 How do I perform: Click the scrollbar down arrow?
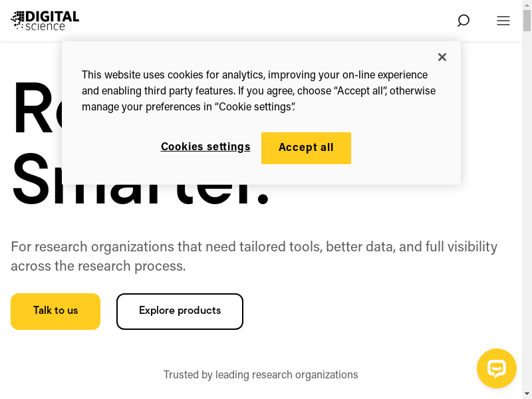[x=527, y=394]
